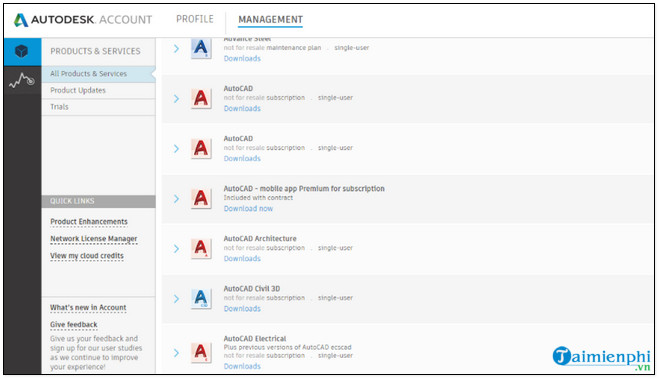Viewport: 659px width, 379px height.
Task: Click the AutoCAD mobile app Premium icon
Action: [201, 198]
